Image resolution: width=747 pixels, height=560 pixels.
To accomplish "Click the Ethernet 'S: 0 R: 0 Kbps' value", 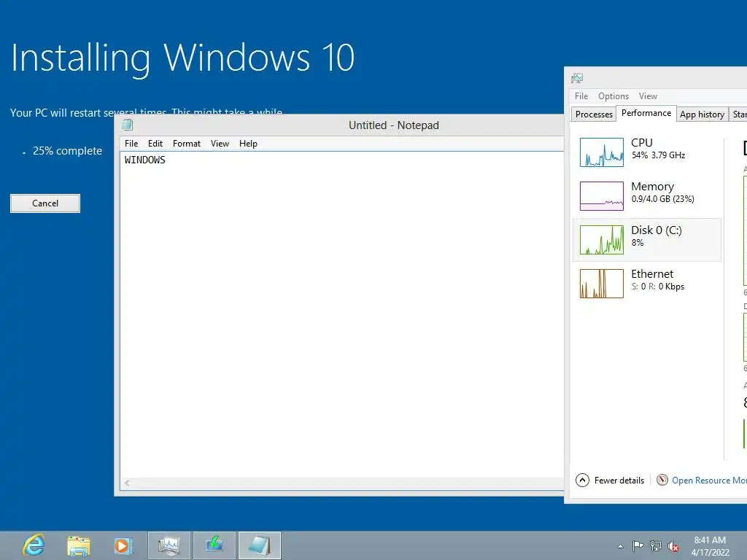I will [x=658, y=287].
